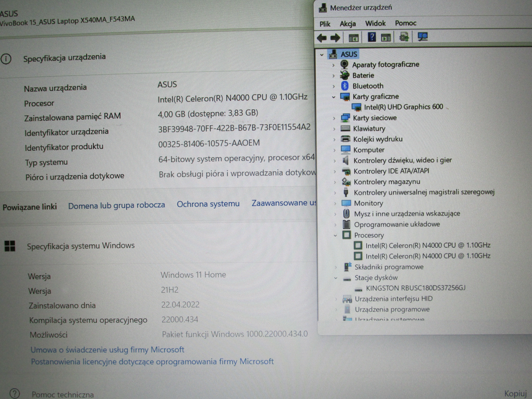Click the Pomoc techniczna question mark icon
The image size is (532, 399).
[15, 394]
